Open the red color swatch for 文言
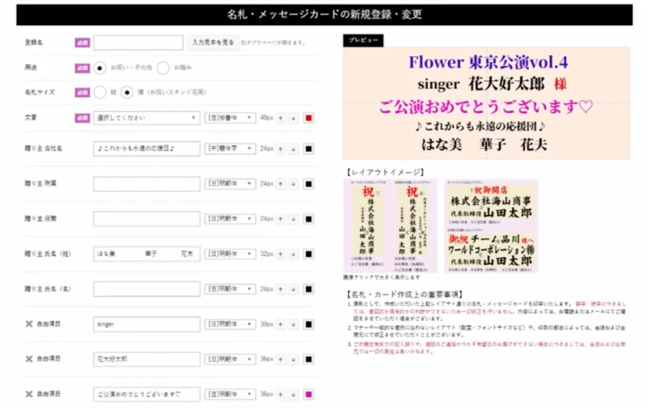This screenshot has width=647, height=408. [x=309, y=118]
